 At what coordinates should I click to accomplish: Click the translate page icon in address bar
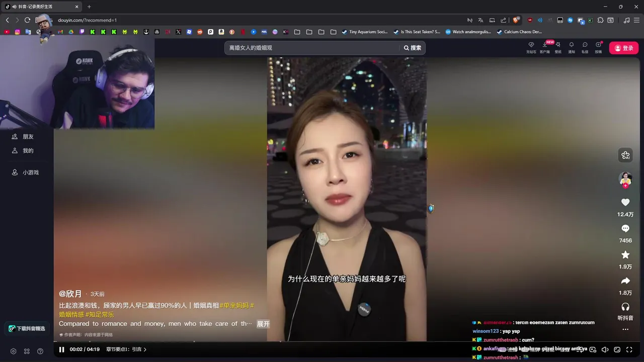[480, 20]
